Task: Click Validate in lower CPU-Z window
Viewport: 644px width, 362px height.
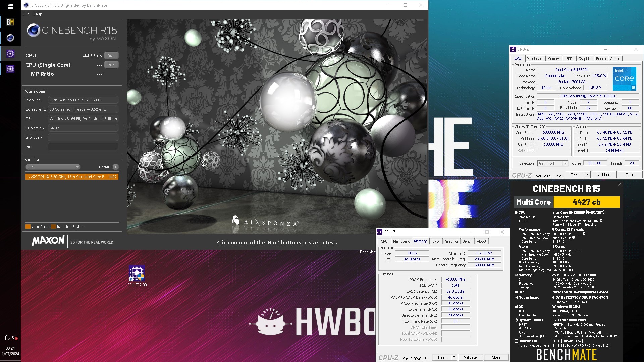Action: 470,357
